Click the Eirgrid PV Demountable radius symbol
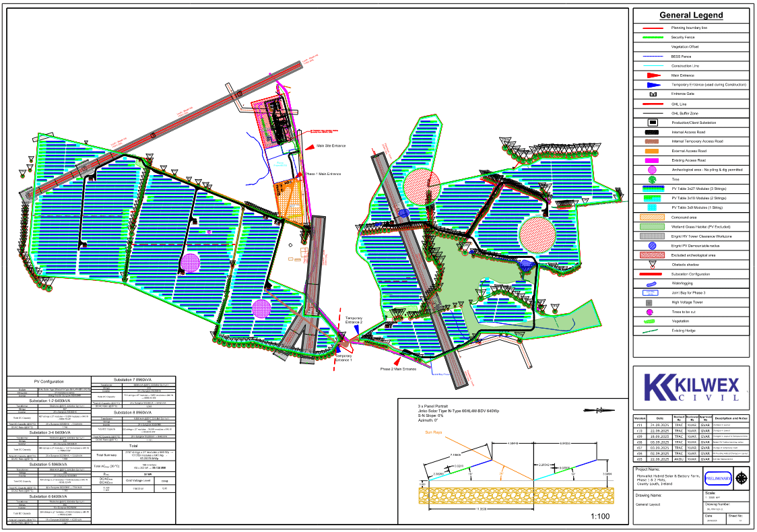Viewport: 757px width, 532px height. (651, 246)
